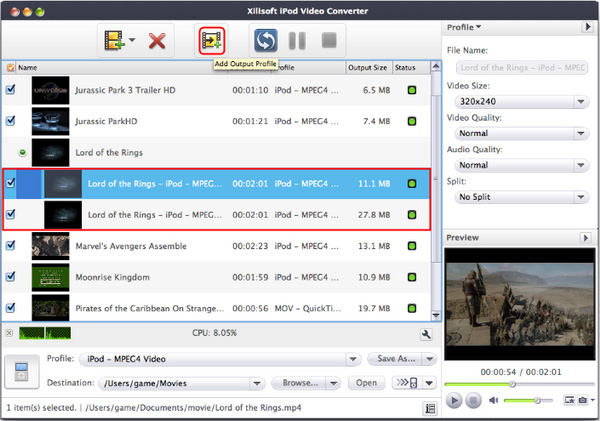This screenshot has height=421, width=600.
Task: Click the File Name input field
Action: [522, 68]
